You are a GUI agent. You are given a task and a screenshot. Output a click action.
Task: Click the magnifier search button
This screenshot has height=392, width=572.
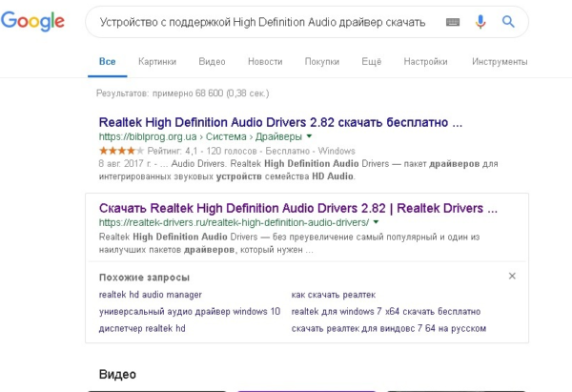click(x=508, y=22)
